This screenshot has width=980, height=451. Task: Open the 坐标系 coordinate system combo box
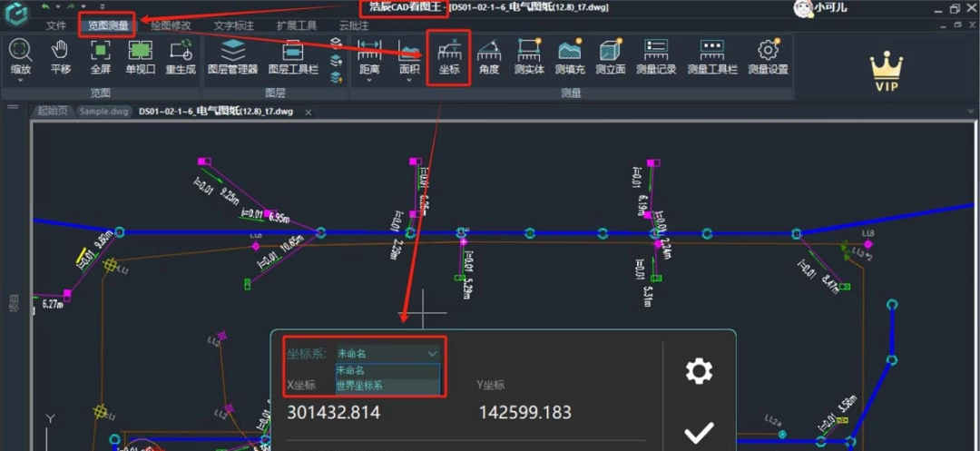(388, 354)
